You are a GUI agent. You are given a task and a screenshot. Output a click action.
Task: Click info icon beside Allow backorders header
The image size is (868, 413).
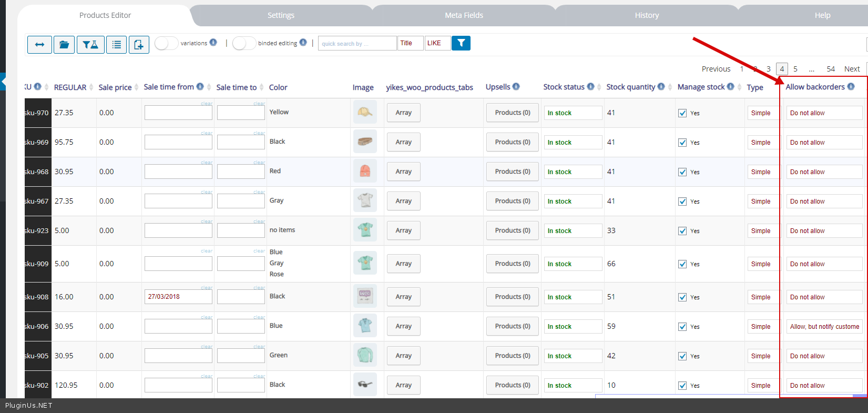[x=851, y=86]
